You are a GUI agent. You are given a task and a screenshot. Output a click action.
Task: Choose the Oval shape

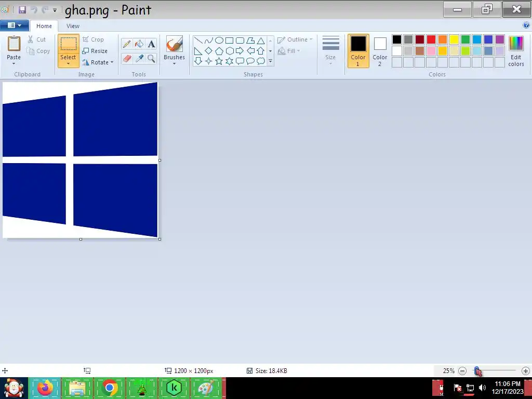tap(219, 41)
